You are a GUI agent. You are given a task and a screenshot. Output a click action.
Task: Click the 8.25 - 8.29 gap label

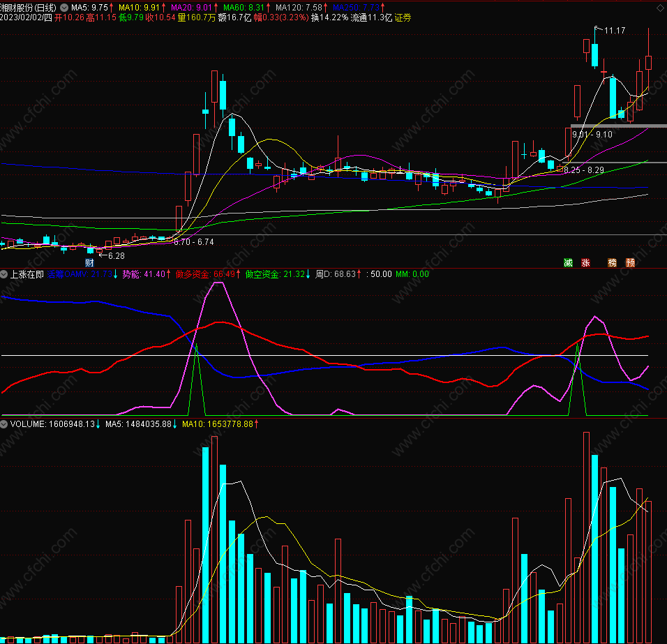(584, 170)
